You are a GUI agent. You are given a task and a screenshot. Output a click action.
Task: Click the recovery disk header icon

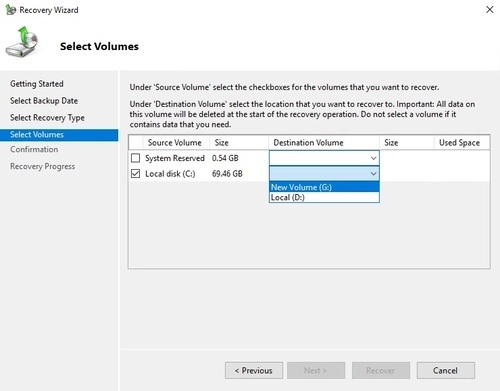[x=22, y=42]
